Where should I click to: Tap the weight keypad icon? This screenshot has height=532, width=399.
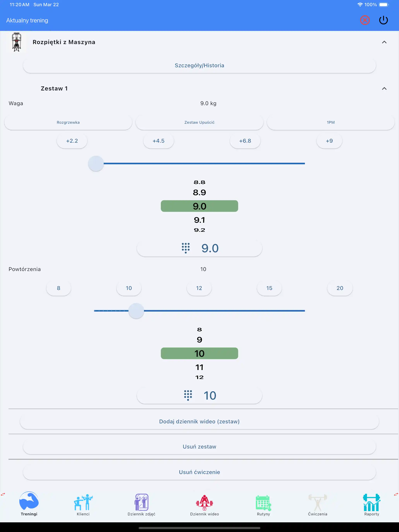coord(186,248)
